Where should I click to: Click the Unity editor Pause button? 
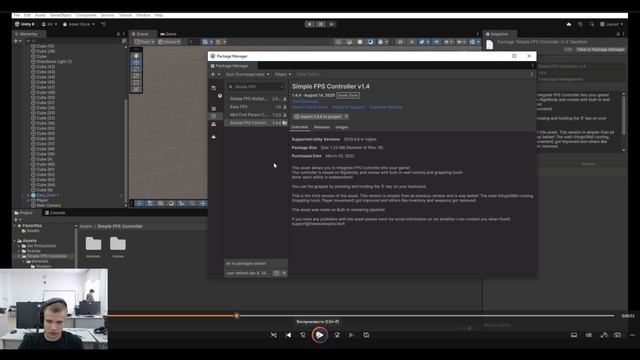(321, 24)
